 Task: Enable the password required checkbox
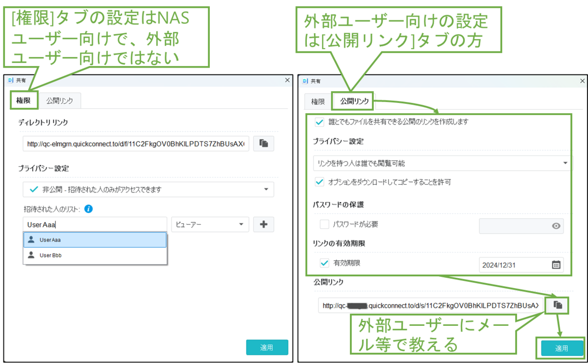click(324, 224)
